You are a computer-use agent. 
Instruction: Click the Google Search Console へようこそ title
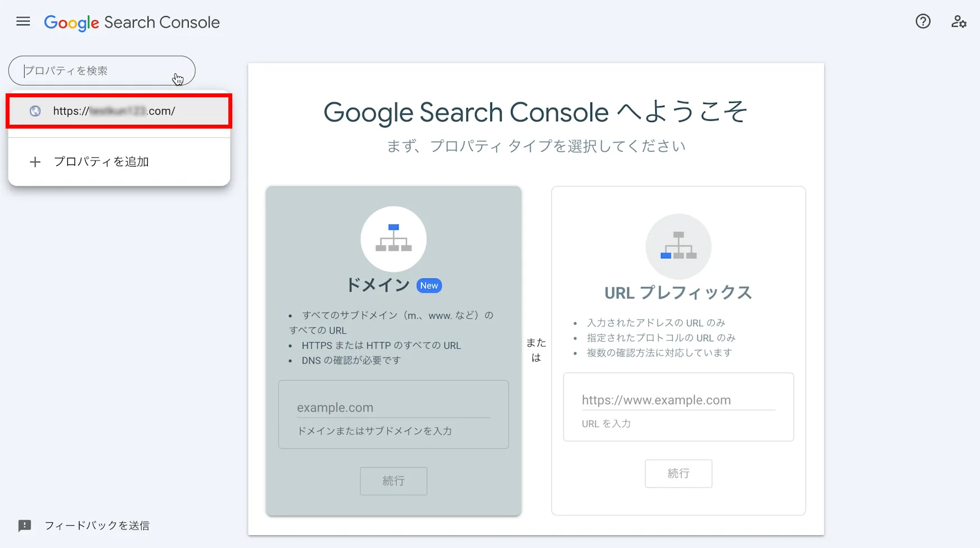tap(536, 112)
